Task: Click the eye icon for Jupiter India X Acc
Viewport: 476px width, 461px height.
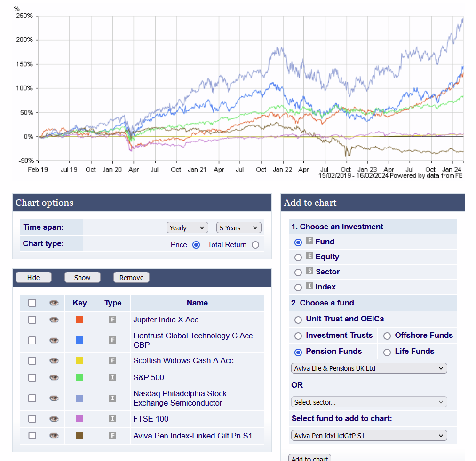Action: click(54, 320)
